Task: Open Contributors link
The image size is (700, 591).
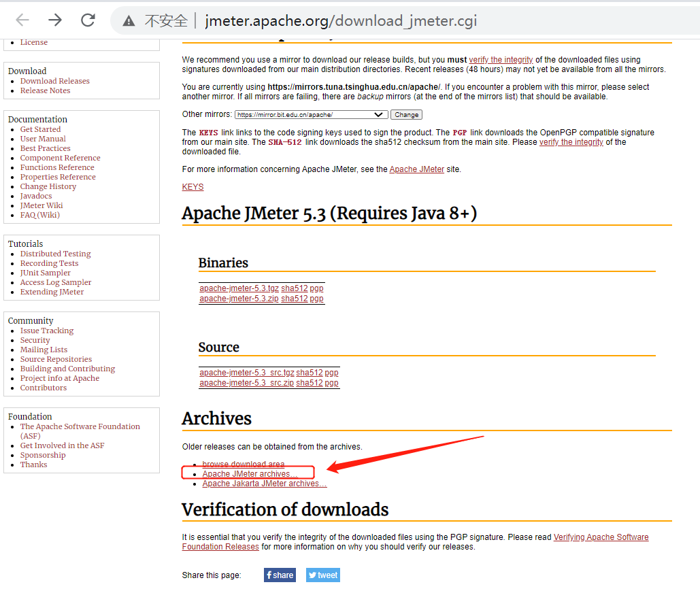Action: click(x=44, y=388)
